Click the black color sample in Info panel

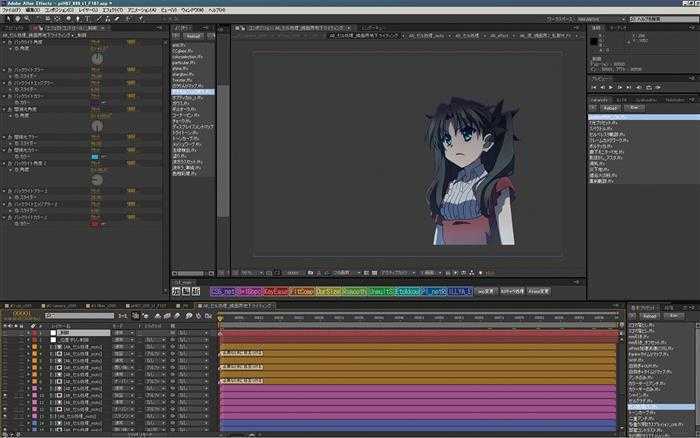(594, 42)
